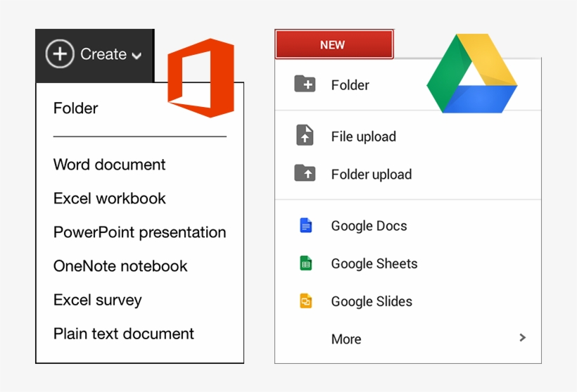Create a OneNote notebook
The image size is (577, 392).
pos(120,266)
